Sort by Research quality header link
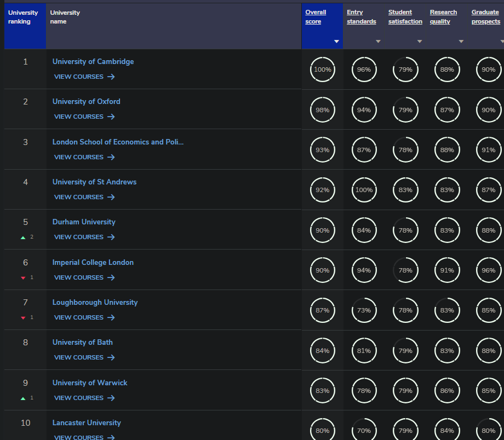 [443, 17]
